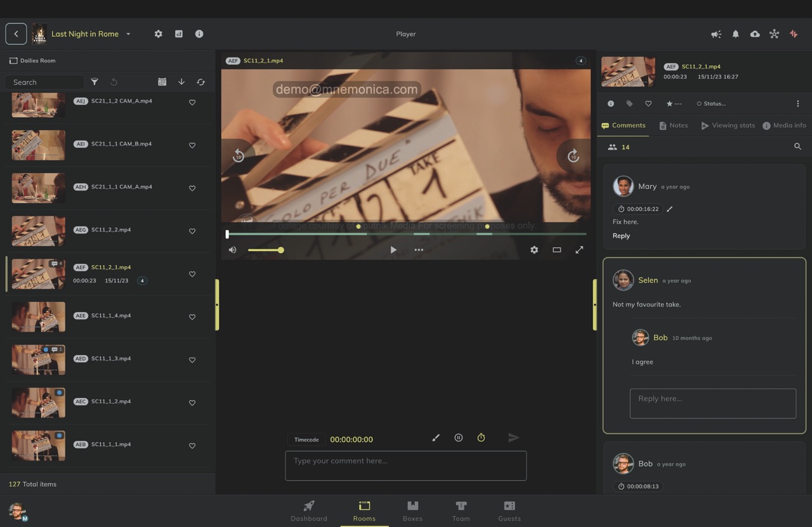The height and width of the screenshot is (527, 812).
Task: Open the comment search magnifier icon
Action: (x=797, y=146)
